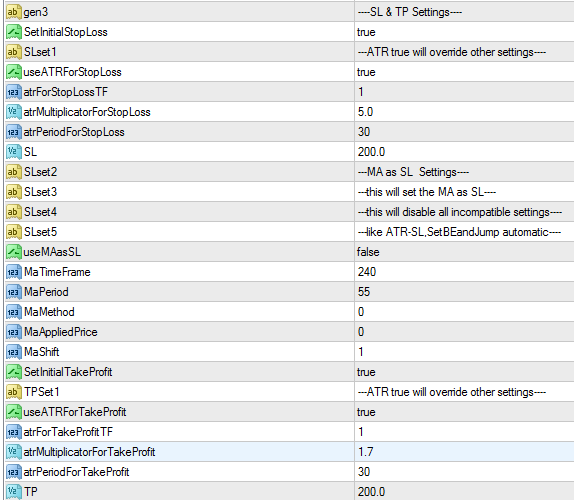This screenshot has width=574, height=500.
Task: Click the boolean icon beside SetInitialStopLoss
Action: [x=14, y=32]
